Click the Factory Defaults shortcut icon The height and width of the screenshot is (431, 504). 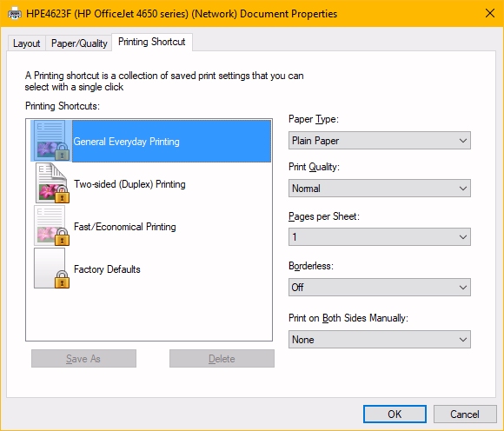(x=51, y=268)
